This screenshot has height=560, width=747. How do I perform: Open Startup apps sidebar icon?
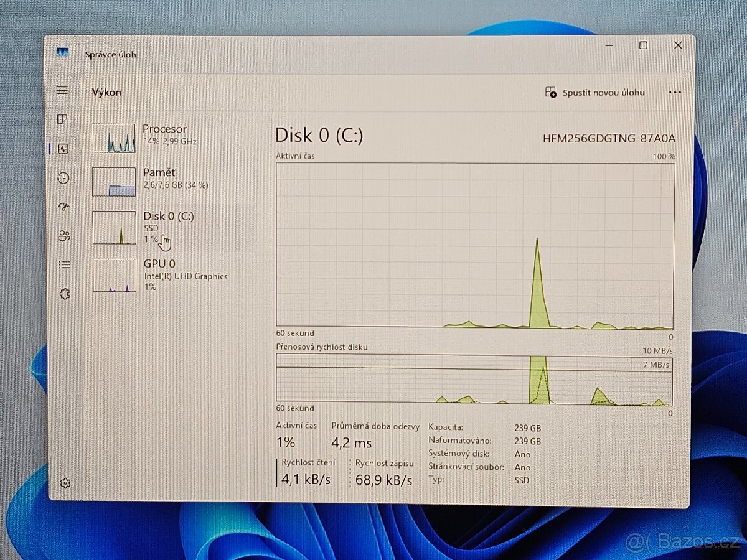pos(63,207)
